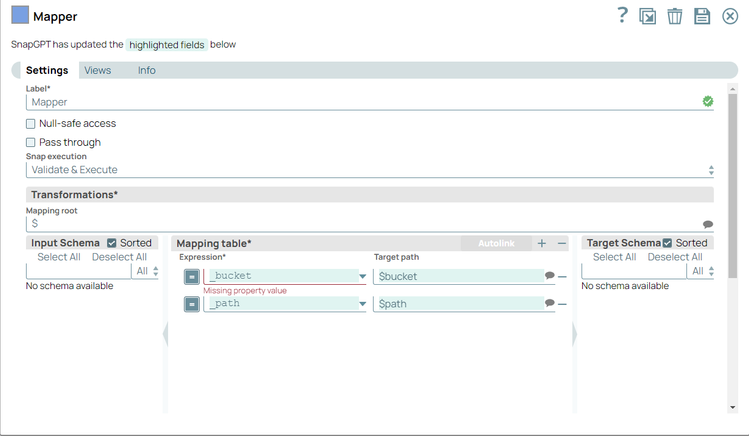This screenshot has width=749, height=436.
Task: Delete the Snap using trash icon
Action: (675, 16)
